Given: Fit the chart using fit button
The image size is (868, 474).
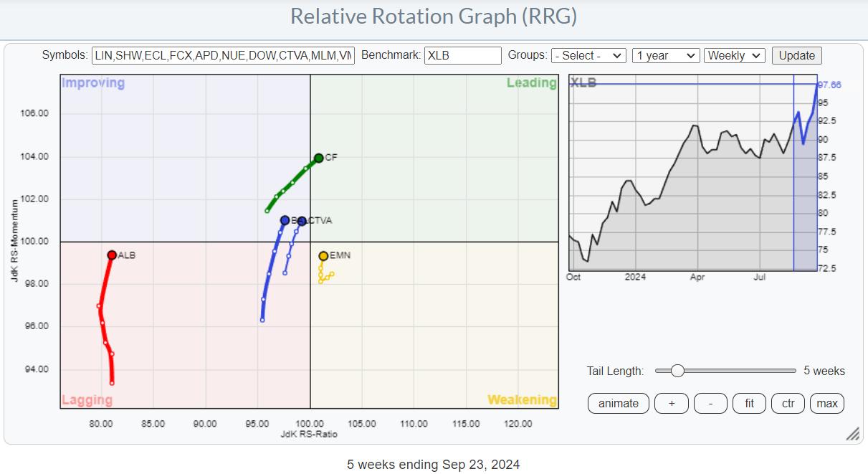Looking at the screenshot, I should point(749,404).
